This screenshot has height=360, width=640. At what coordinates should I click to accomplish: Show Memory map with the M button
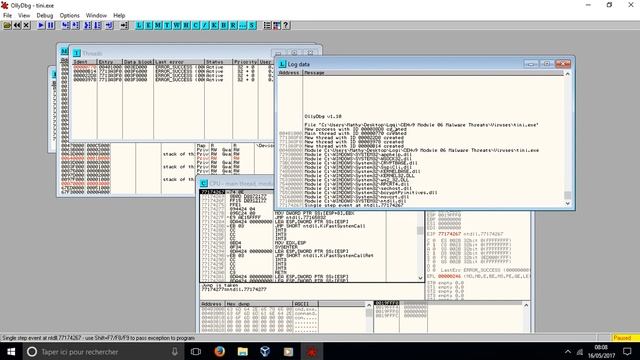(x=158, y=25)
